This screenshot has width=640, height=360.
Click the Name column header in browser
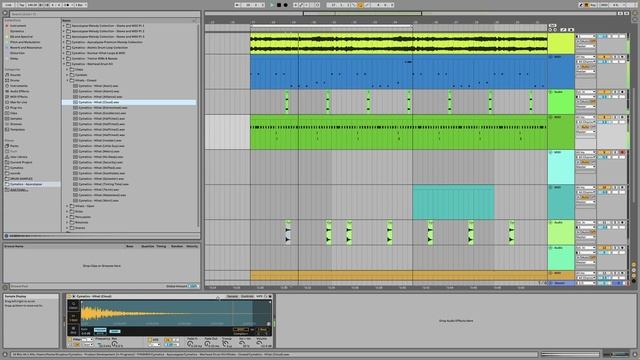tap(67, 20)
